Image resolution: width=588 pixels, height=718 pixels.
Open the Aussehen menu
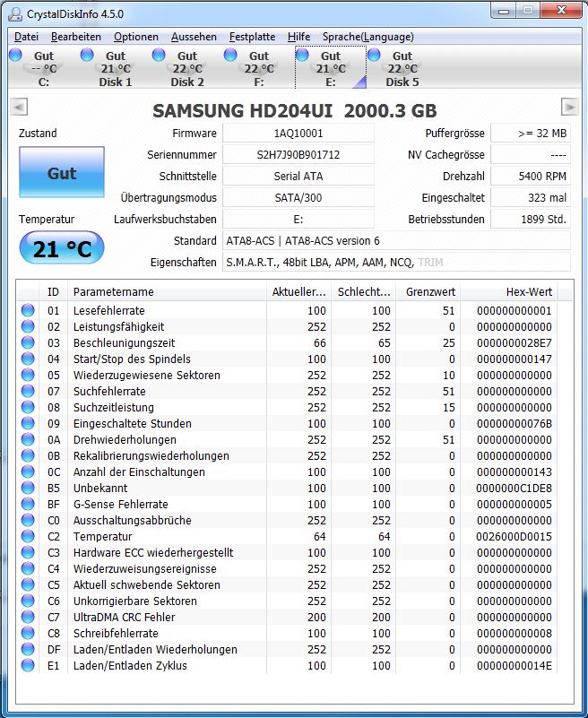194,37
